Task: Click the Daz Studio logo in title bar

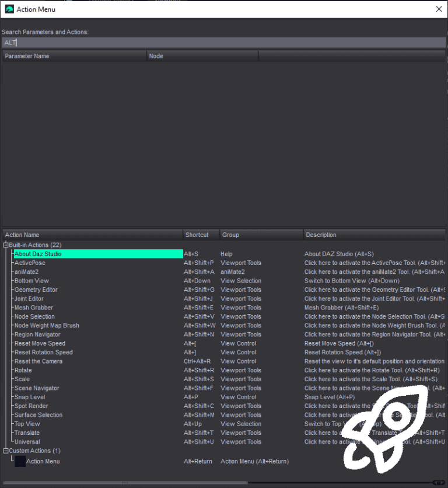Action: [x=9, y=9]
